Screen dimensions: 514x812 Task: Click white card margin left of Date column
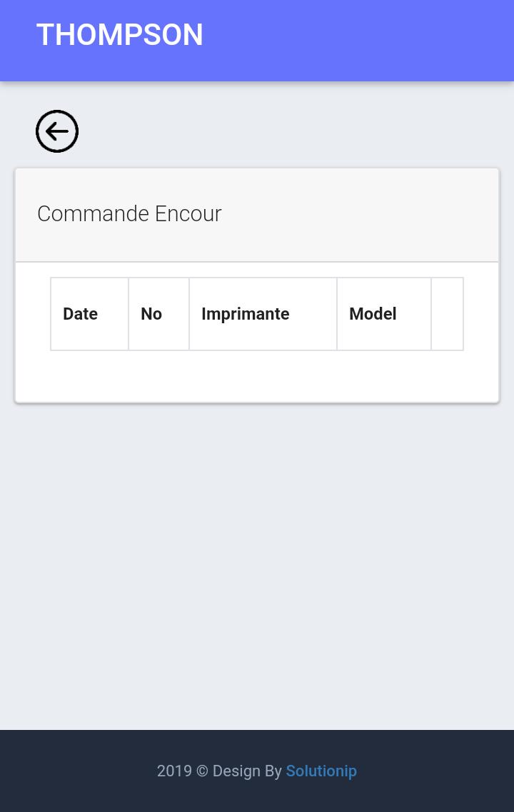pos(33,314)
